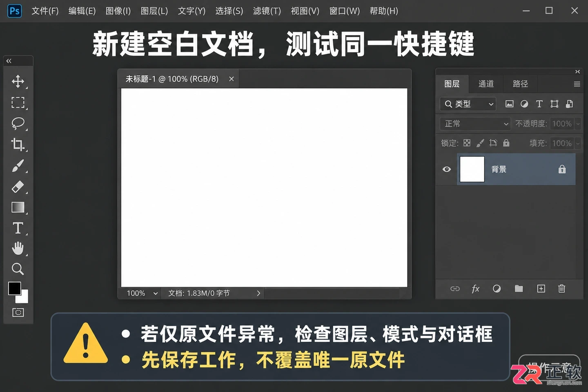
Task: Select the Crop tool
Action: [x=18, y=145]
